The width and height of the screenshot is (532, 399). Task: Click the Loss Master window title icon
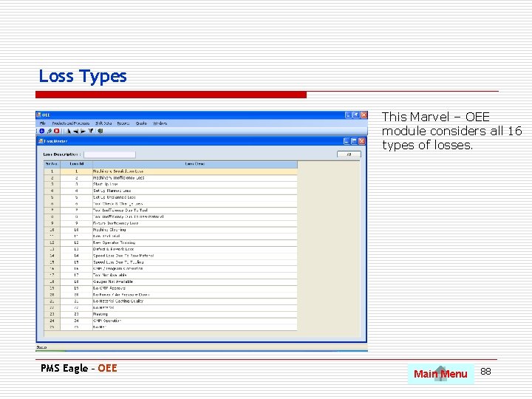pyautogui.click(x=41, y=141)
